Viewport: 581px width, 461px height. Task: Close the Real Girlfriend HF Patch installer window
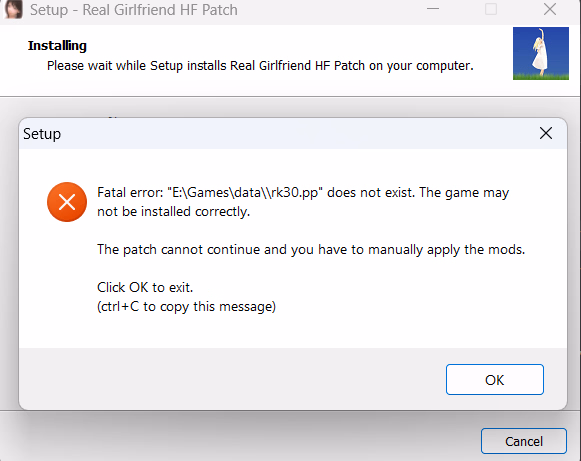(x=550, y=9)
